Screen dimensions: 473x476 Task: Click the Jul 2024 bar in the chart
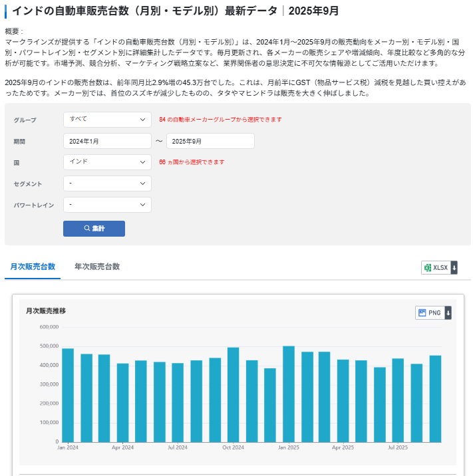pyautogui.click(x=178, y=402)
